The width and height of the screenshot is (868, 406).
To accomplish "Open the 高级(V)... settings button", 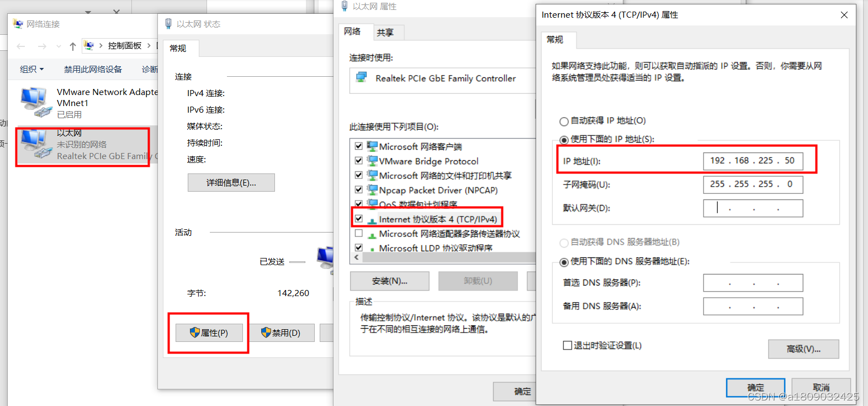I will click(x=803, y=349).
